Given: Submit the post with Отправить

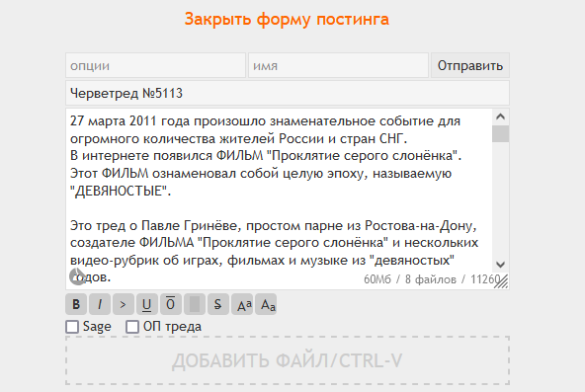Looking at the screenshot, I should 470,65.
